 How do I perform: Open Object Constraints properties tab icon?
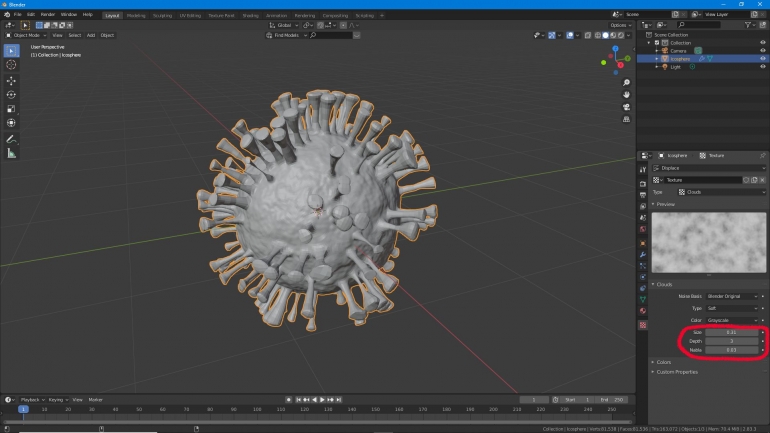pos(643,288)
